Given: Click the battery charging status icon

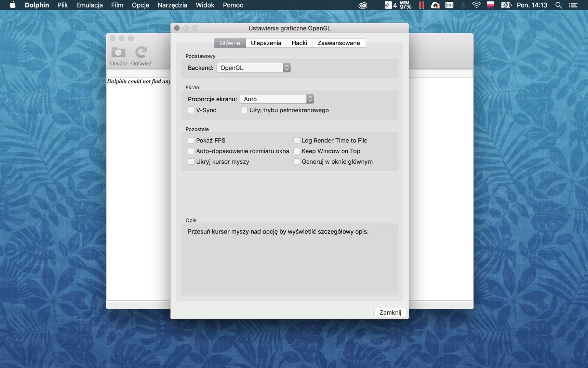Looking at the screenshot, I should coord(506,5).
